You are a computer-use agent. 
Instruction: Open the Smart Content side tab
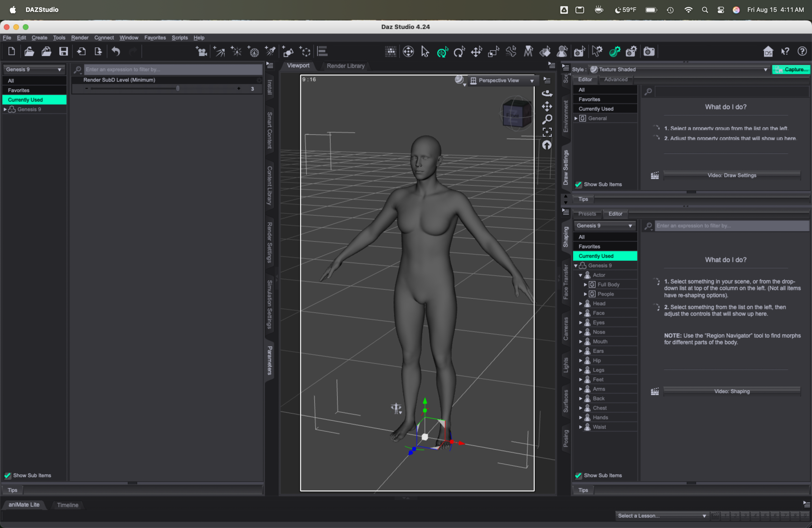[x=269, y=130]
